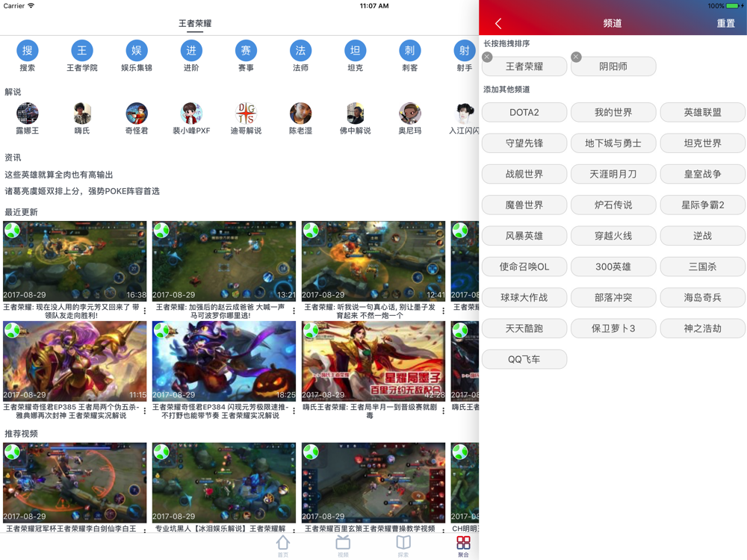Screen dimensions: 747x560
Task: Add the DOTA2 channel
Action: (x=524, y=113)
